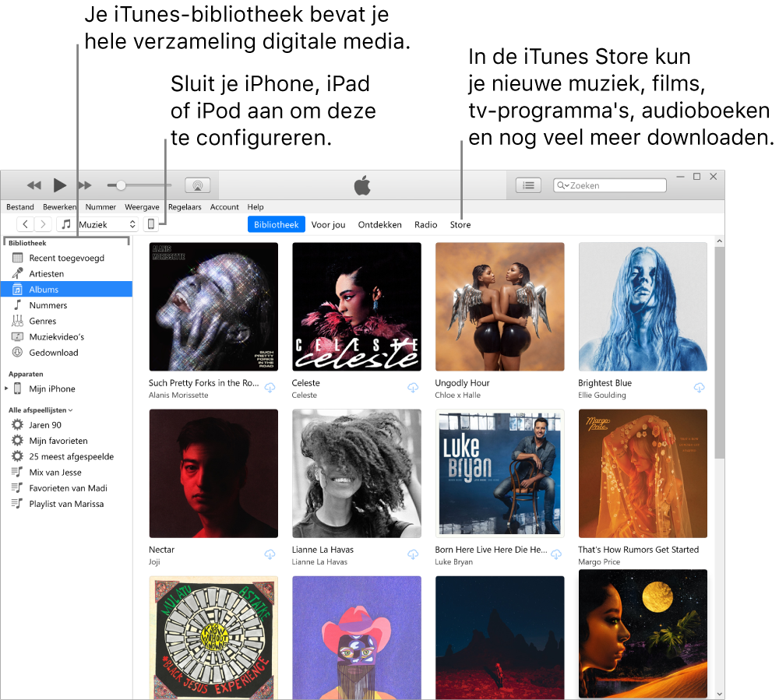Adjust the volume slider knob
Screen dimensions: 779x700
(x=121, y=185)
